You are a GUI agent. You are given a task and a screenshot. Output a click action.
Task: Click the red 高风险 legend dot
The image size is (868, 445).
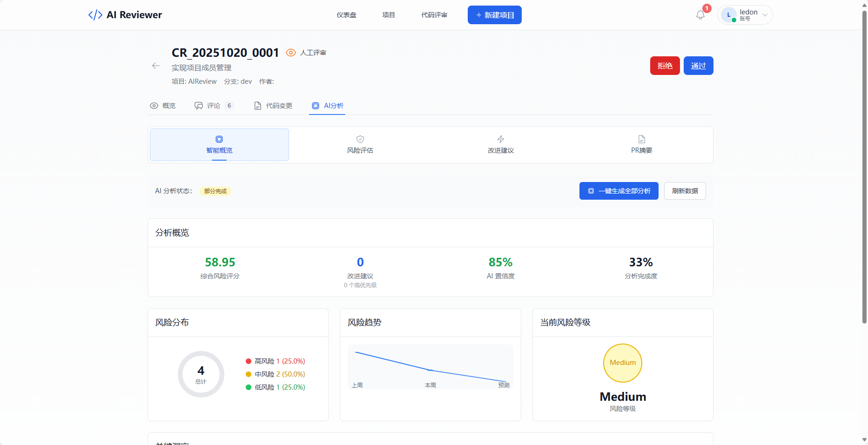click(x=249, y=361)
